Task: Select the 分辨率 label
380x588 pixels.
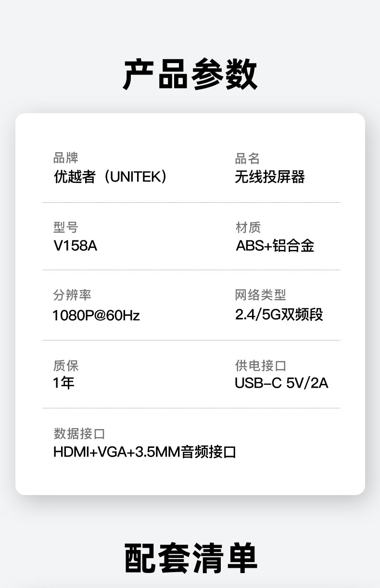Action: 72,295
